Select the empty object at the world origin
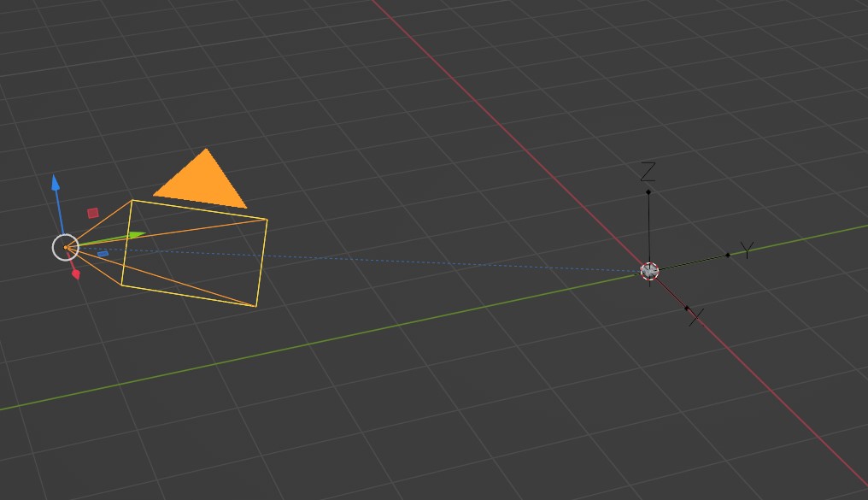868x500 pixels. 649,271
